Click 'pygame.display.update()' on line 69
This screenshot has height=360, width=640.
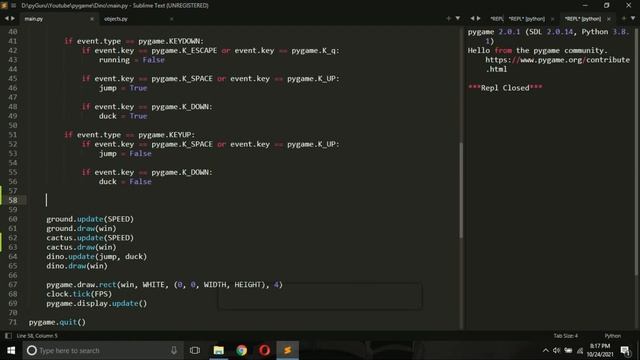[x=96, y=303]
